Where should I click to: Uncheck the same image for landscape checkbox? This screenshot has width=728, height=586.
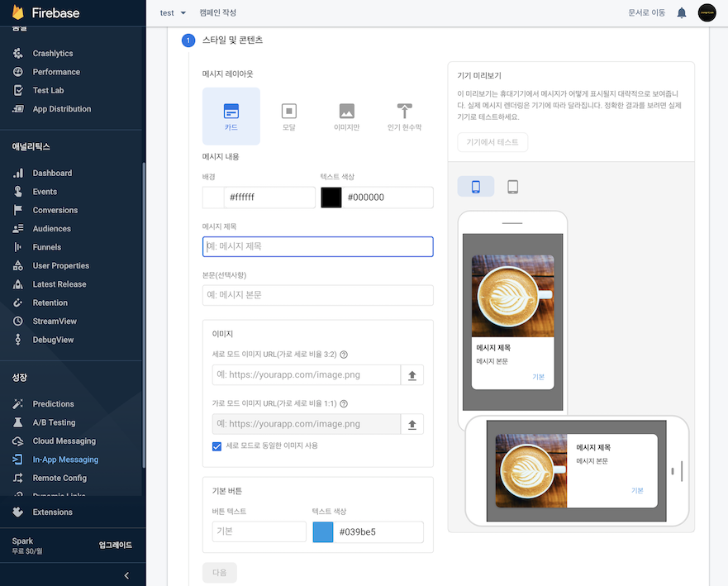click(217, 446)
